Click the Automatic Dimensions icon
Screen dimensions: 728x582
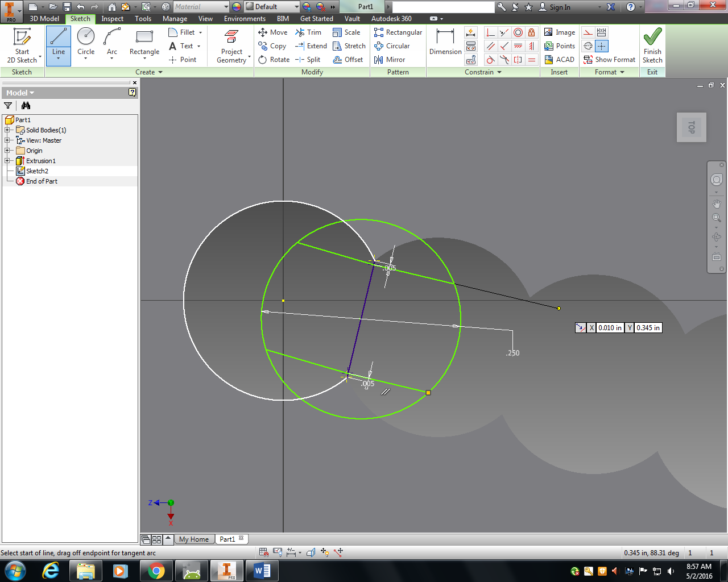(471, 32)
